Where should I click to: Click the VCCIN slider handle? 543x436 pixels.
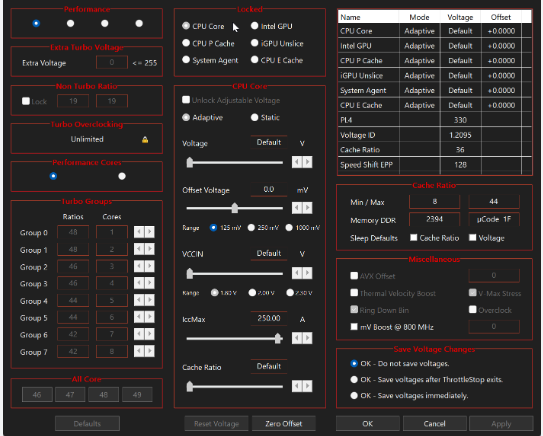pyautogui.click(x=190, y=273)
